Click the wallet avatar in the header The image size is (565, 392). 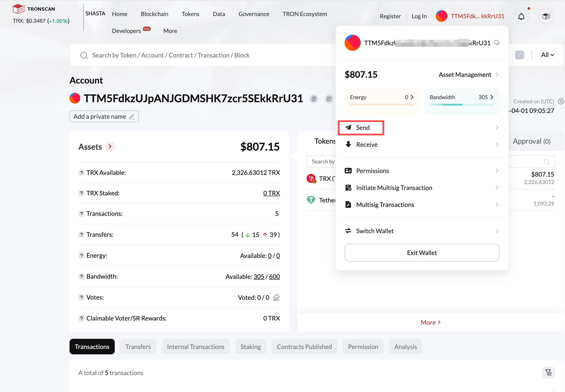pos(441,16)
